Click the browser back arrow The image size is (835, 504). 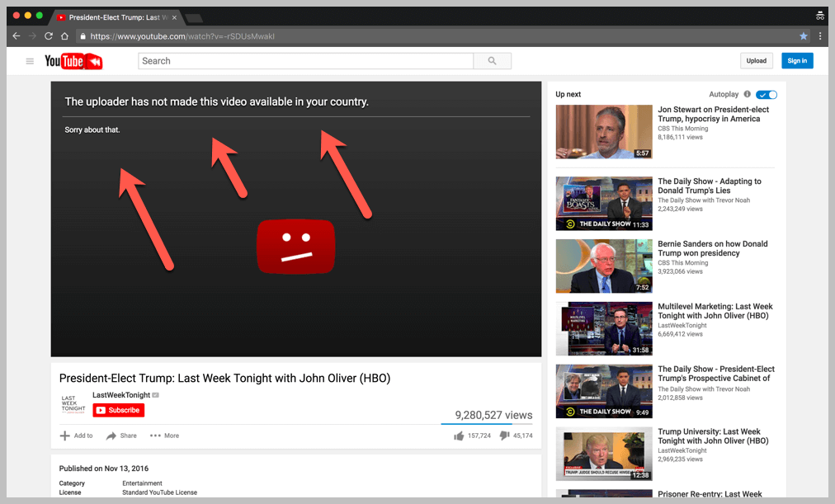point(16,36)
